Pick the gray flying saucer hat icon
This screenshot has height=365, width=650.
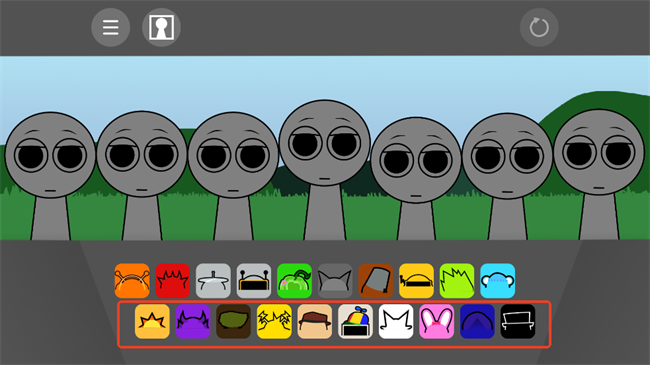pos(213,281)
